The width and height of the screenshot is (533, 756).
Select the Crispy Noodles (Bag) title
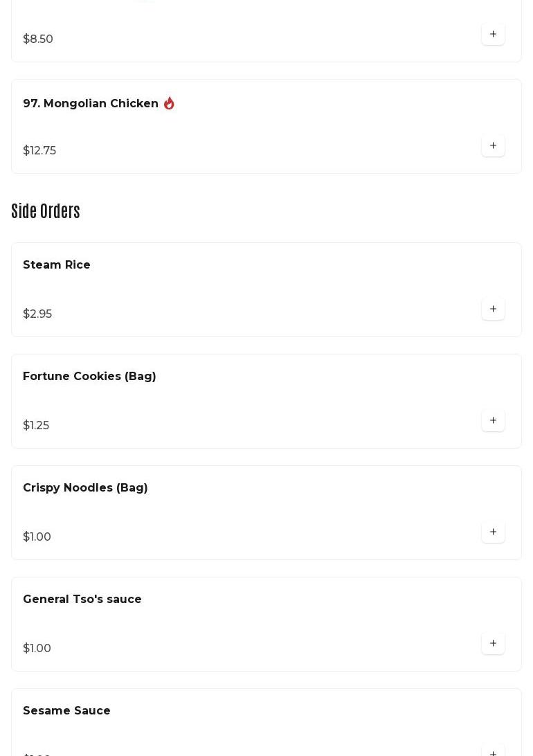click(x=85, y=487)
